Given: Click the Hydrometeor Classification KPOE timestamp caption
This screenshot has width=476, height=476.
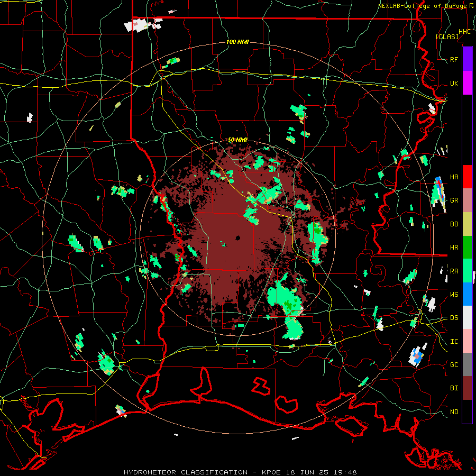Looking at the screenshot, I should (240, 472).
